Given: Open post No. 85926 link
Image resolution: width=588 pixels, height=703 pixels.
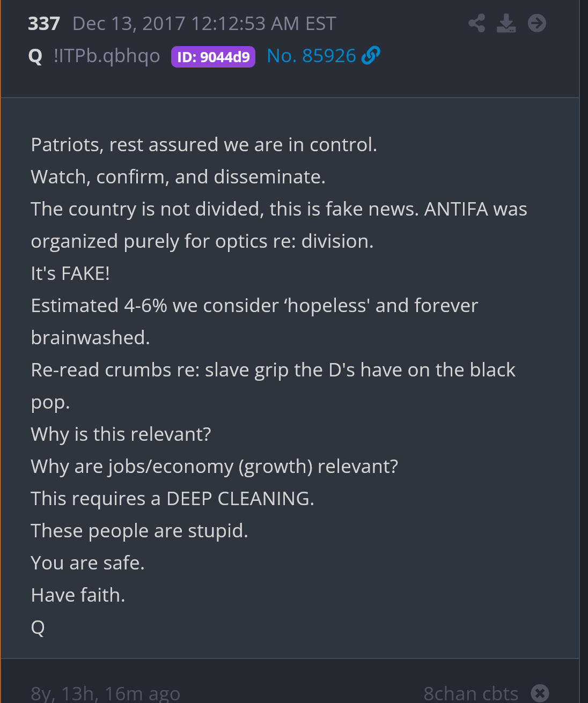Looking at the screenshot, I should [x=311, y=56].
